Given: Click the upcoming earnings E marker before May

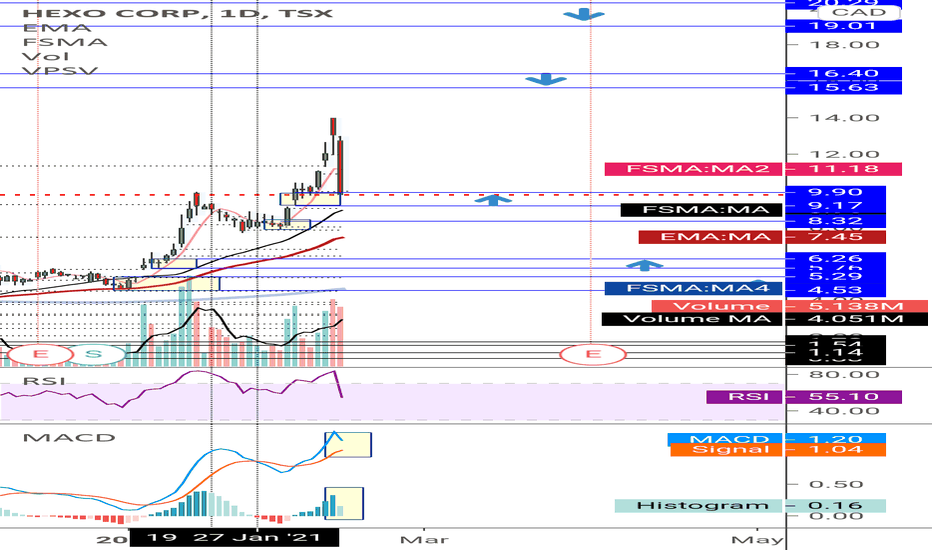Looking at the screenshot, I should [593, 355].
